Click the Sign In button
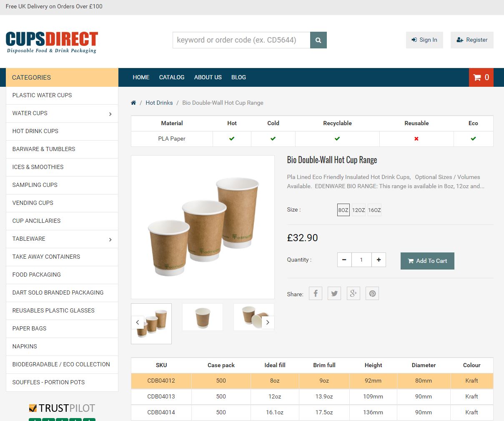504x421 pixels. (x=424, y=40)
